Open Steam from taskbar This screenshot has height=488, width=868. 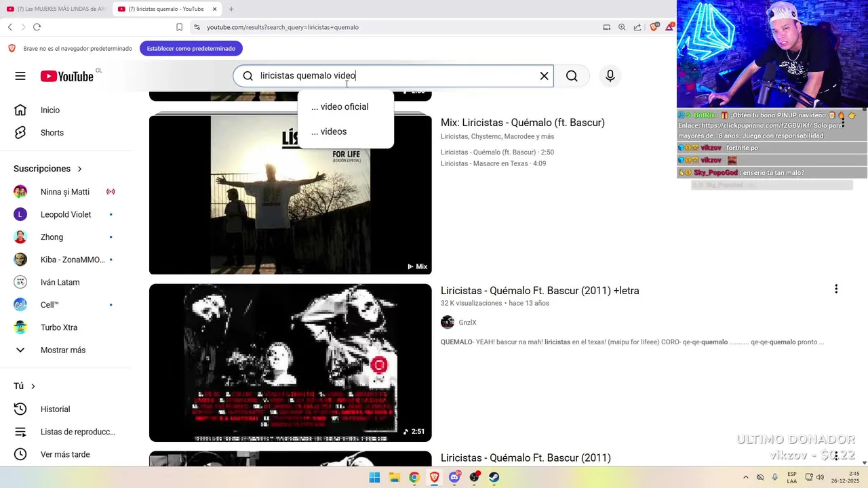[494, 477]
